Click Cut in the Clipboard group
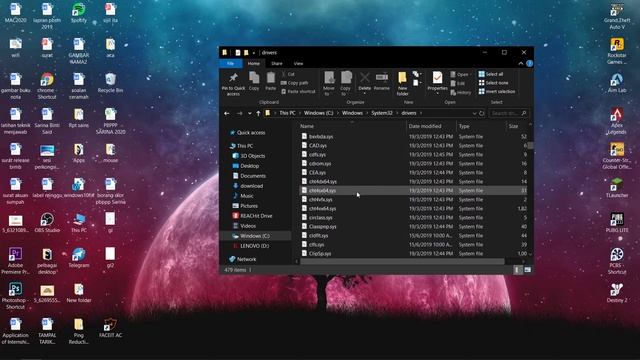Viewport: 640px width, 360px height. (x=288, y=74)
